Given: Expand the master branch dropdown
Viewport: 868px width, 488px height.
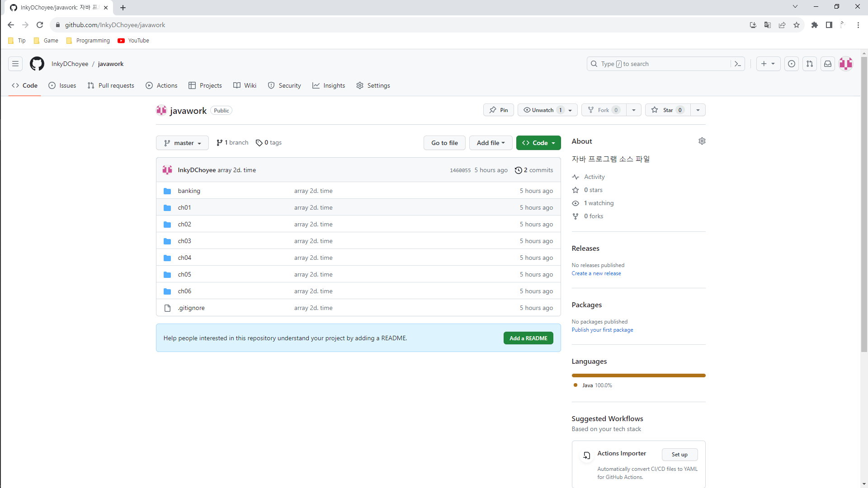Looking at the screenshot, I should (x=182, y=143).
